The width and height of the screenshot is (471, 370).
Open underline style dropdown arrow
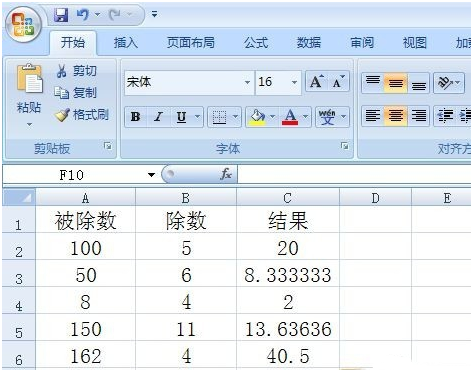(x=197, y=117)
